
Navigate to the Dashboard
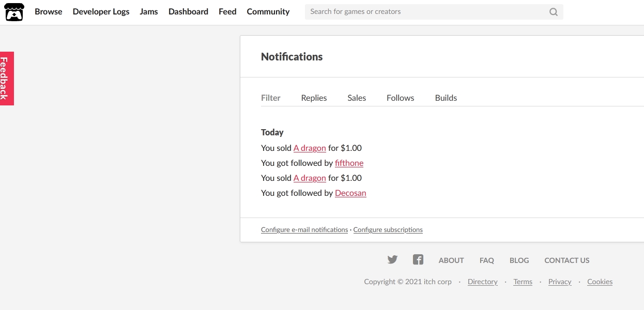(188, 11)
